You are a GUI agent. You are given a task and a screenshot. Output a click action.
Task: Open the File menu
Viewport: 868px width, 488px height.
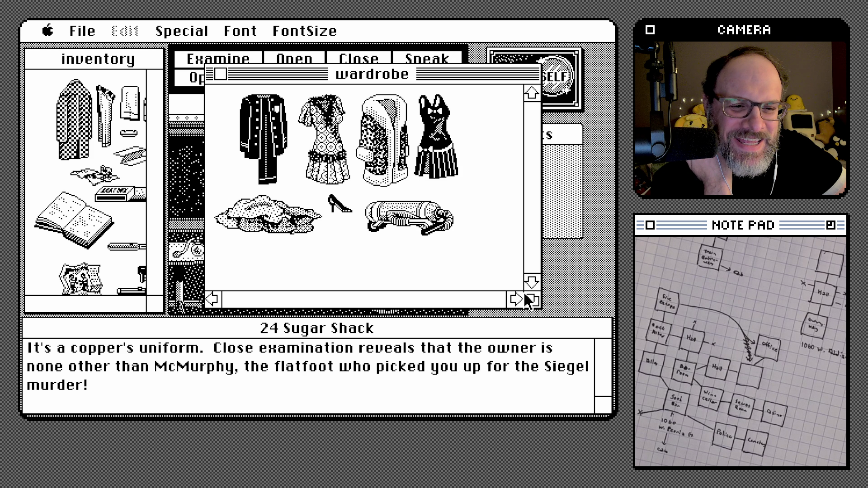click(82, 31)
